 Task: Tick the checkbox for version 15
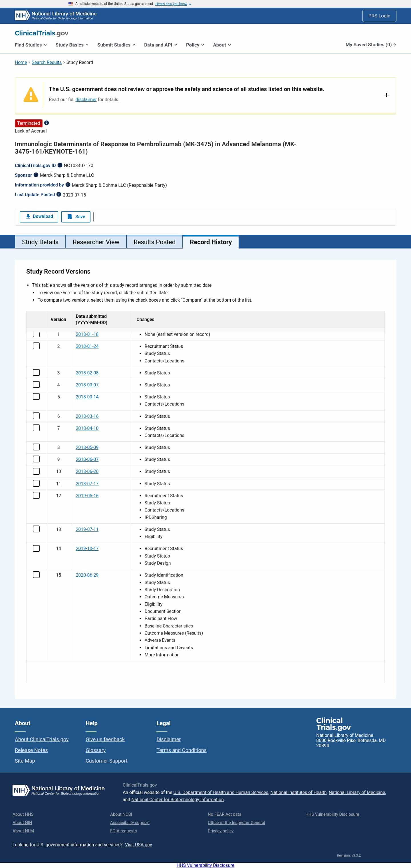36,575
